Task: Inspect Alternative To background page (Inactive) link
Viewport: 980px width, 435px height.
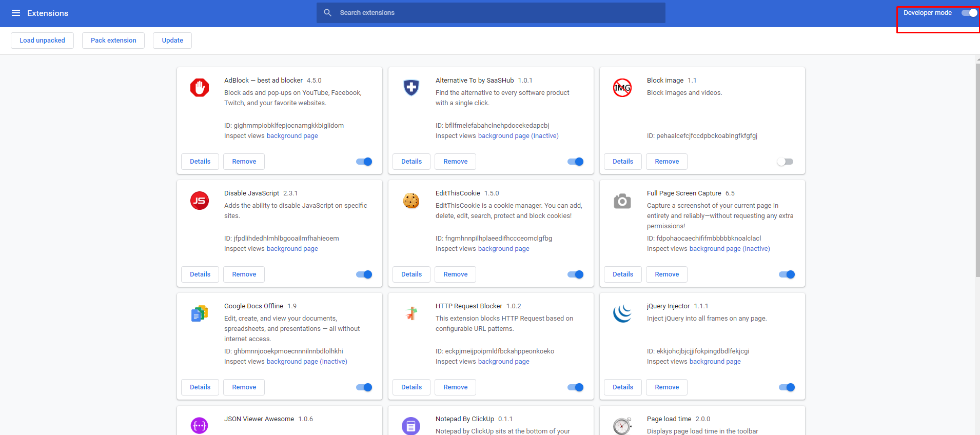Action: tap(518, 136)
